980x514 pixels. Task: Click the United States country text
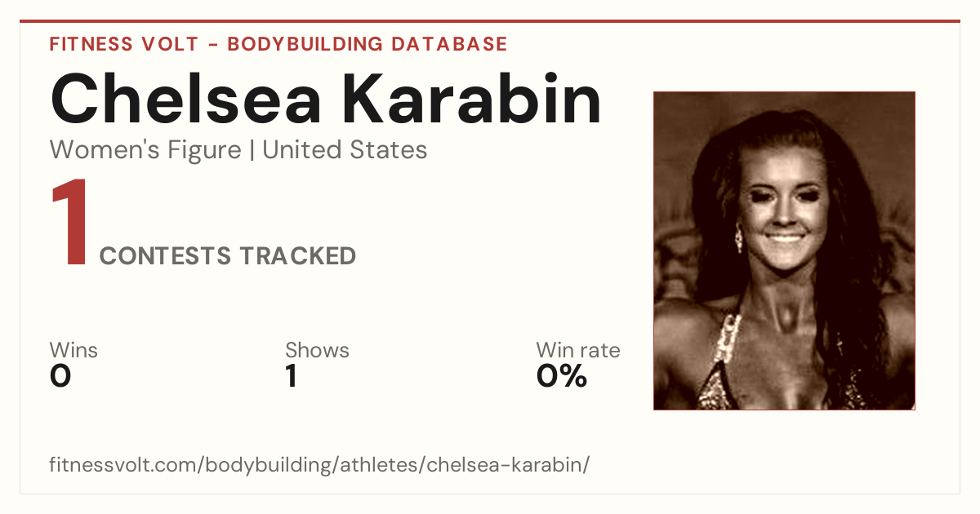click(x=345, y=150)
